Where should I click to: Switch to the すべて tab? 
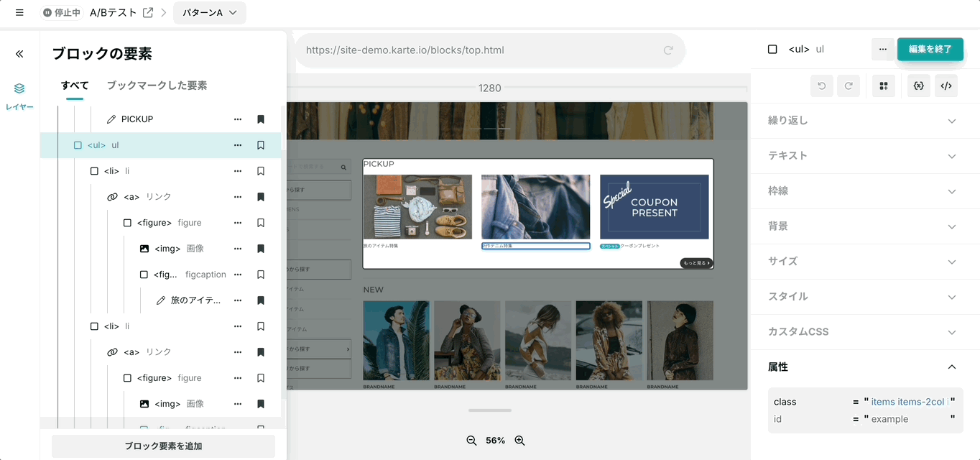75,86
